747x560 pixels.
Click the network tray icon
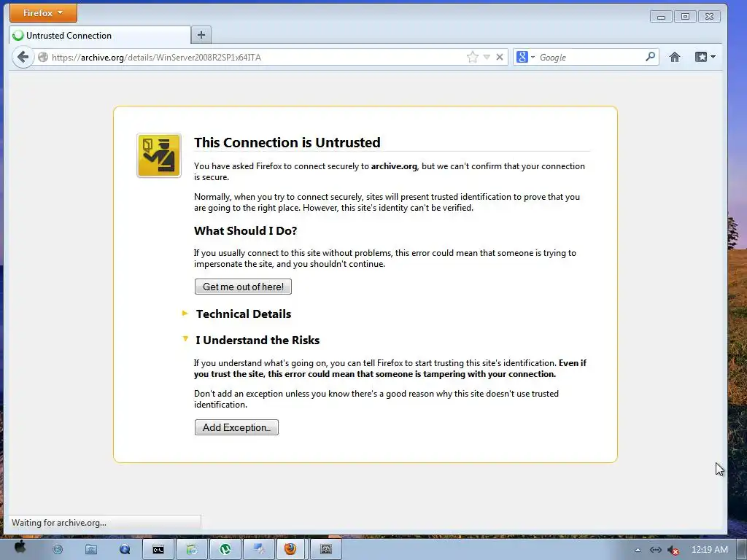tap(656, 550)
